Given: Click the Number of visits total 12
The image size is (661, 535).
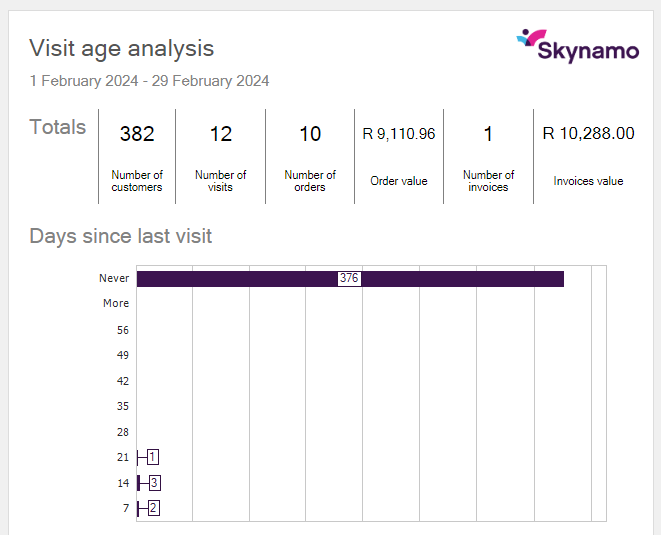Looking at the screenshot, I should coord(220,134).
